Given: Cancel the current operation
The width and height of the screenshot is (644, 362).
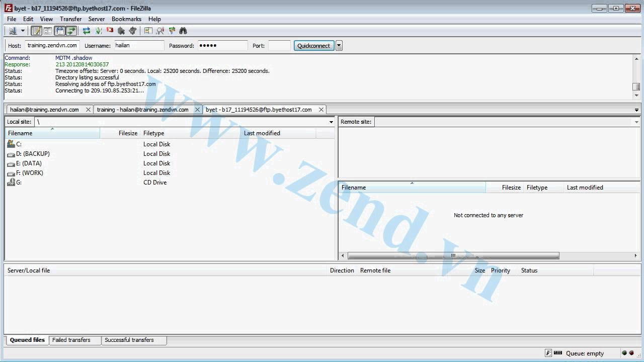Looking at the screenshot, I should pos(110,31).
